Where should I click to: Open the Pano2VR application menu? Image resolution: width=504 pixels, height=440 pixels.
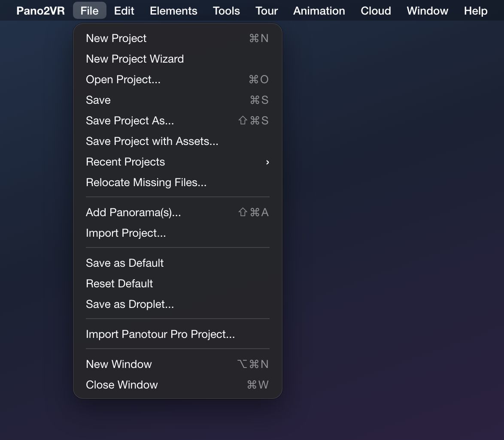pos(40,11)
